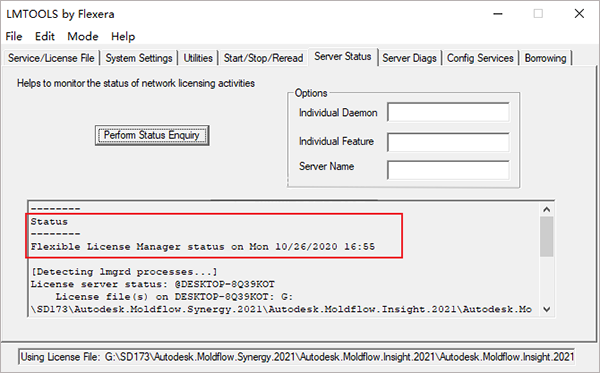Open the Utilities tab
Image resolution: width=600 pixels, height=373 pixels.
pos(198,58)
